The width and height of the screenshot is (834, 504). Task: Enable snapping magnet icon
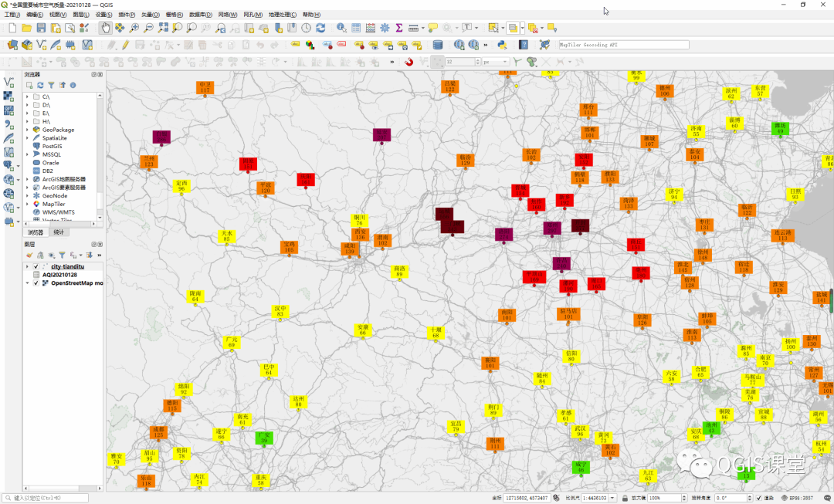pyautogui.click(x=409, y=63)
